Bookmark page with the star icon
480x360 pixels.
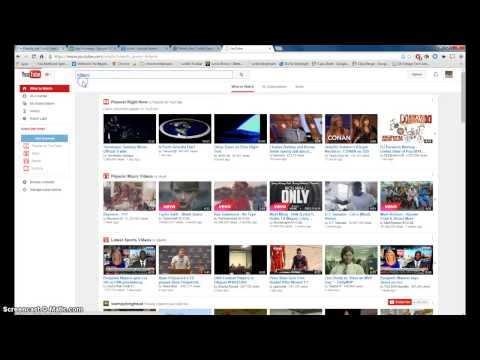pyautogui.click(x=410, y=57)
